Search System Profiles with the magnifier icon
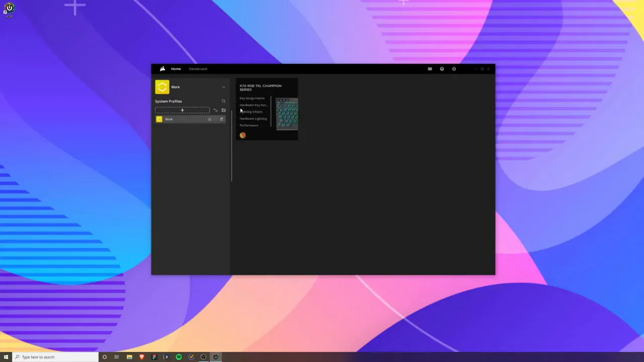The image size is (644, 362). tap(223, 101)
